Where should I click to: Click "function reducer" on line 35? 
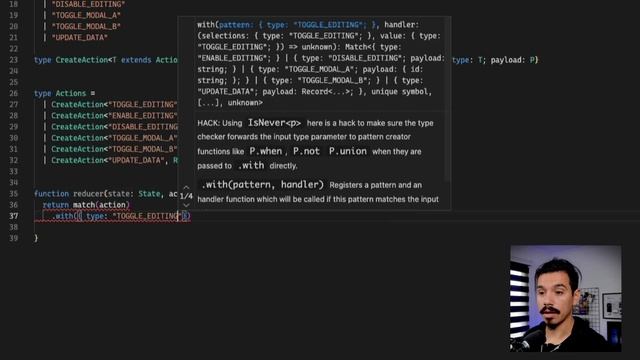(x=69, y=193)
